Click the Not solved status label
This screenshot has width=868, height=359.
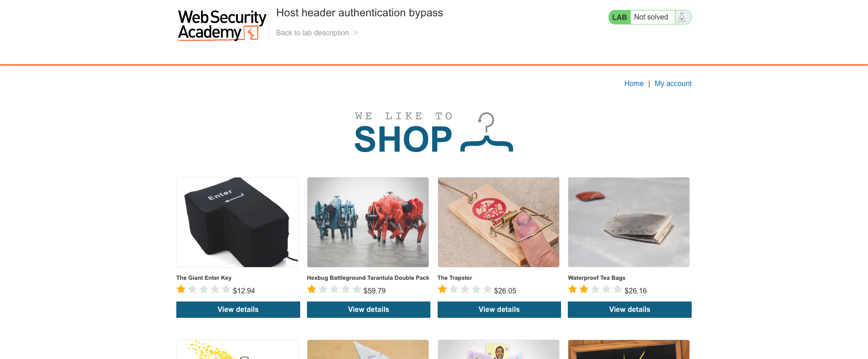click(651, 17)
